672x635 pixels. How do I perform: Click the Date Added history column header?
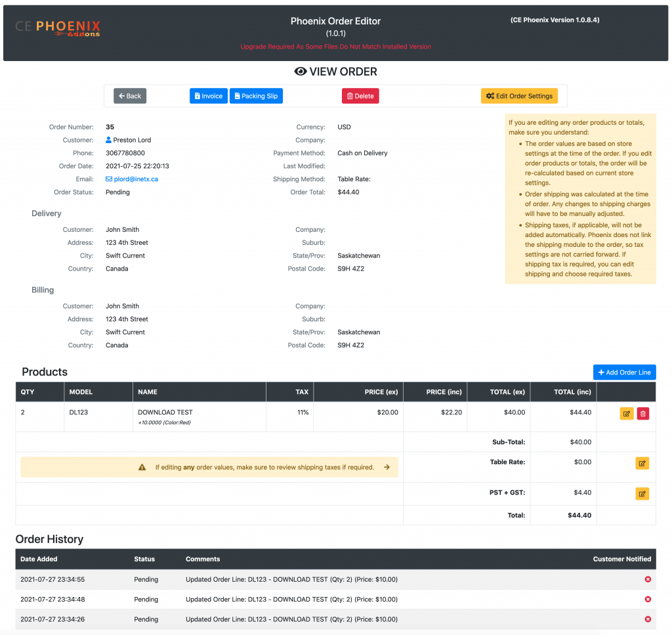39,559
